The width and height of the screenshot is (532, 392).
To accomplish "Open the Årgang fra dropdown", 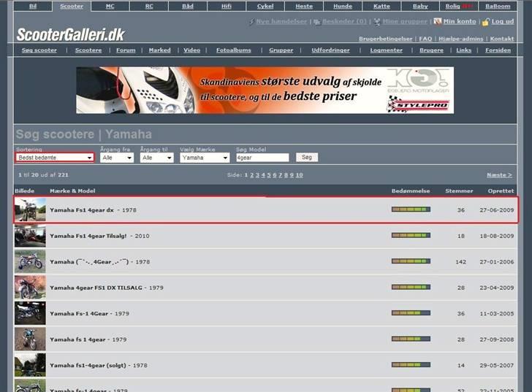I will tap(117, 158).
